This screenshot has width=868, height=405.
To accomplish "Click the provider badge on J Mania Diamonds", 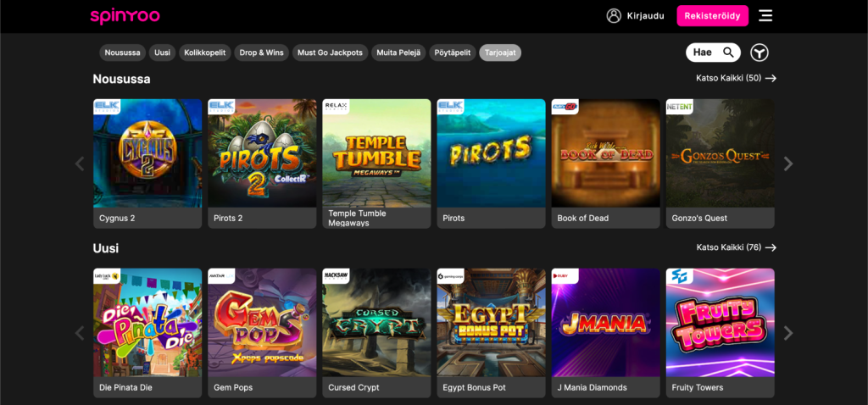I will [x=565, y=275].
